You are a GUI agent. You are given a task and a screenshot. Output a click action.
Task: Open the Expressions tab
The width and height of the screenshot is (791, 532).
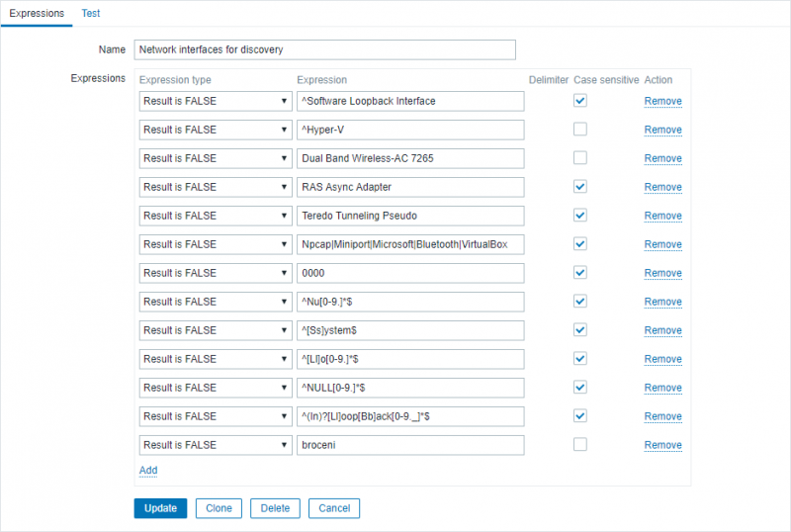click(37, 13)
